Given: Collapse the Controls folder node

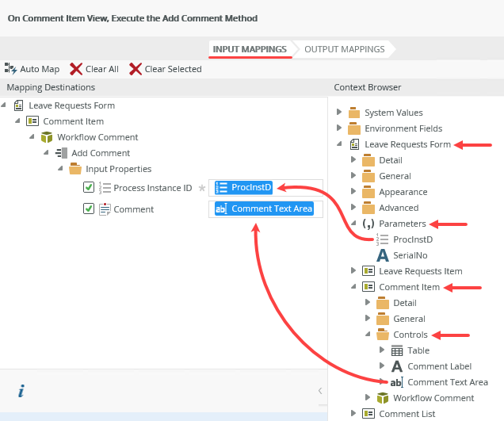Looking at the screenshot, I should (368, 334).
